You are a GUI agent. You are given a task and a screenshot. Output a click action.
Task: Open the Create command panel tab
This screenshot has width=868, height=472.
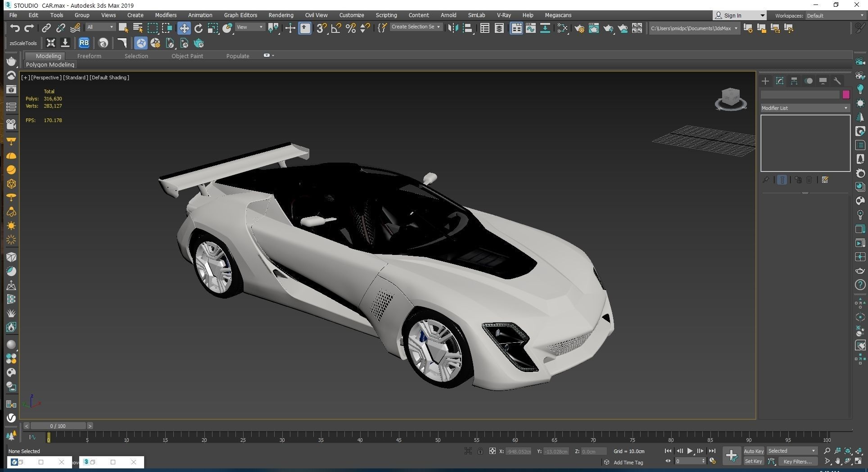point(765,81)
